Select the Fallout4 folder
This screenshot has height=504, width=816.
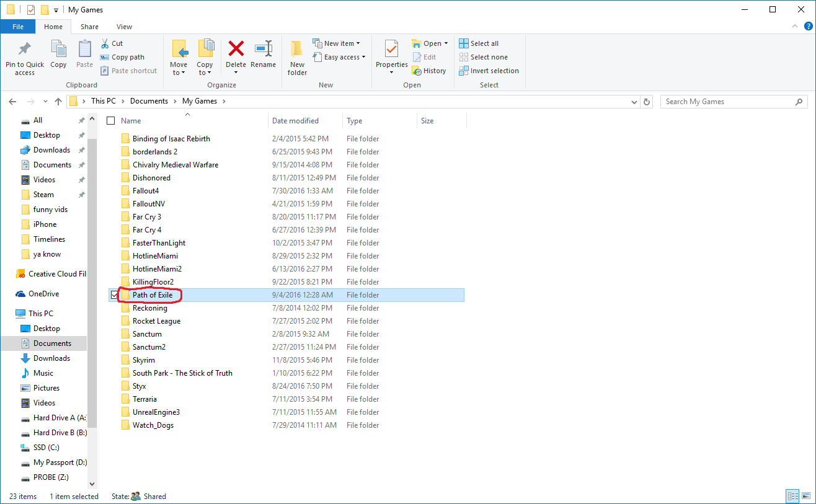pos(146,191)
